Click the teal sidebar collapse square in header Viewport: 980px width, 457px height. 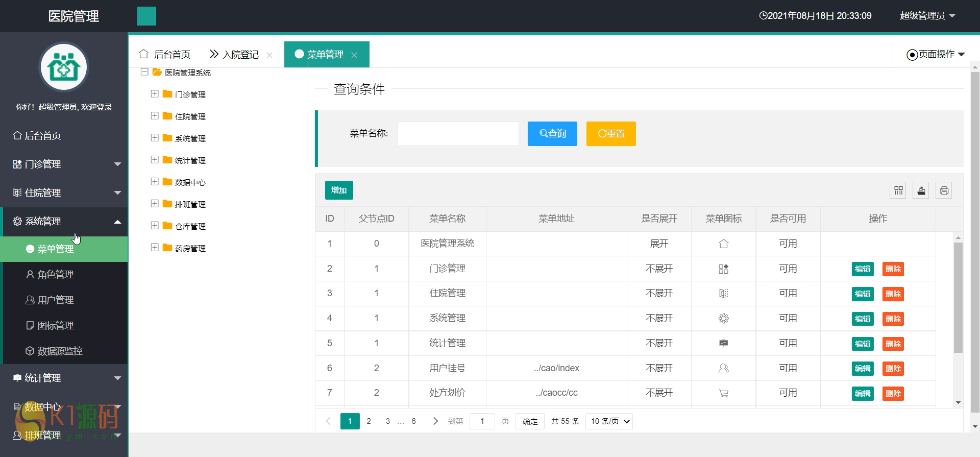pos(146,16)
